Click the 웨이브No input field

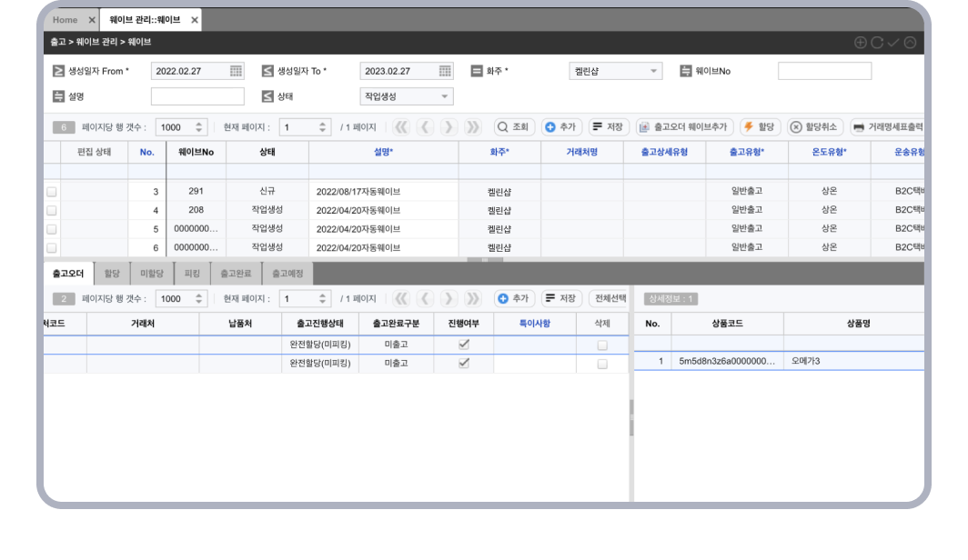tap(824, 71)
